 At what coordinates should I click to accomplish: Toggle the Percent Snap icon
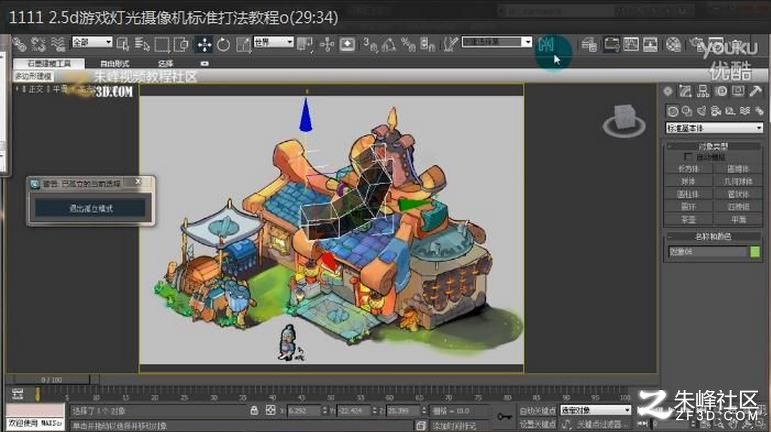408,45
